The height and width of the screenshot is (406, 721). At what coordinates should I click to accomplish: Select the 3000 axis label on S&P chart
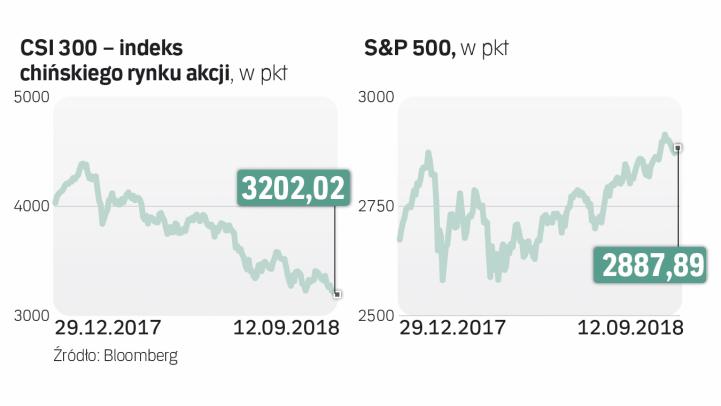375,97
